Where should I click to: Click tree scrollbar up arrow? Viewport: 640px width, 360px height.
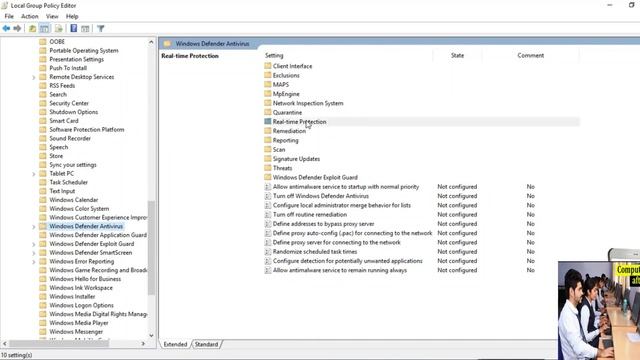pyautogui.click(x=151, y=42)
